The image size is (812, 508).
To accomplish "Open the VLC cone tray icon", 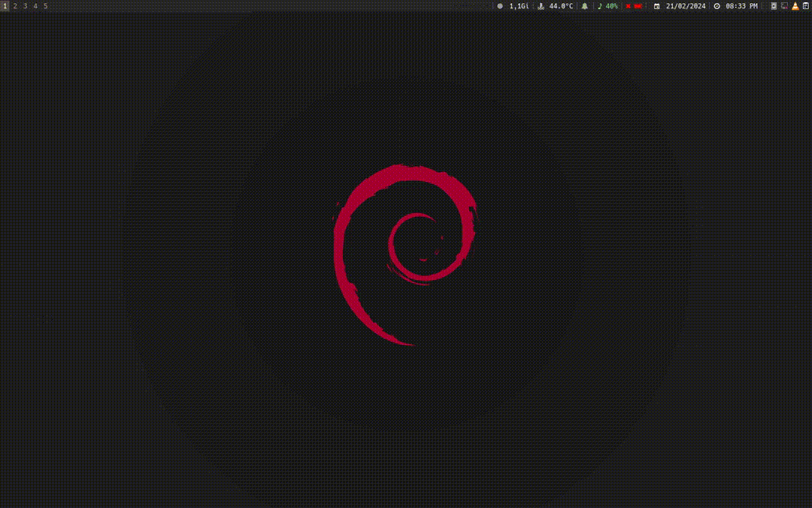I will (795, 6).
